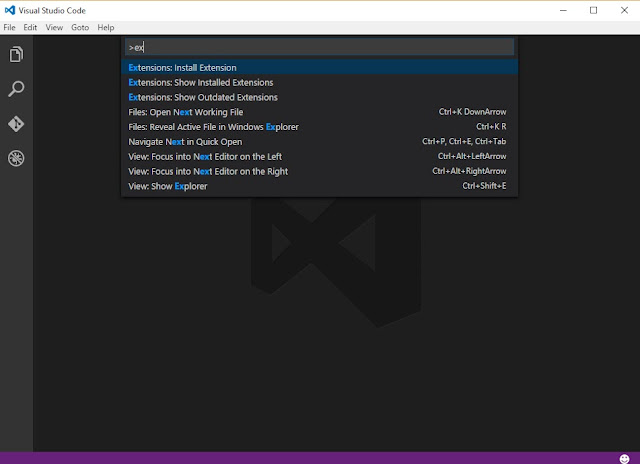This screenshot has height=464, width=640.
Task: Click the command palette input containing '>ex'
Action: pyautogui.click(x=320, y=47)
